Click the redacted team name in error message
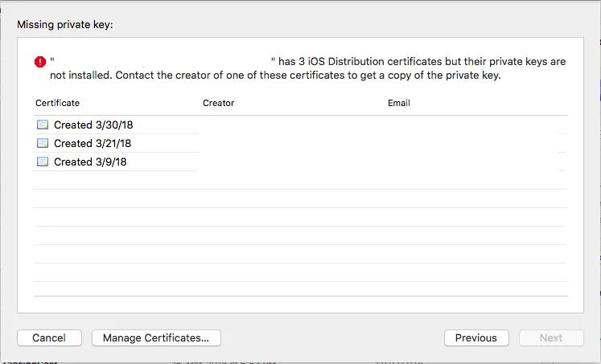Image resolution: width=601 pixels, height=364 pixels. (163, 61)
